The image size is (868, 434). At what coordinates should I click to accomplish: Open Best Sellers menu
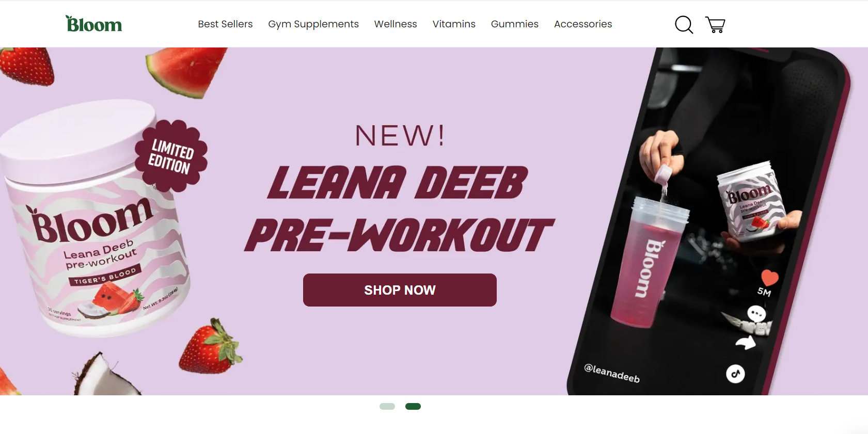(225, 24)
